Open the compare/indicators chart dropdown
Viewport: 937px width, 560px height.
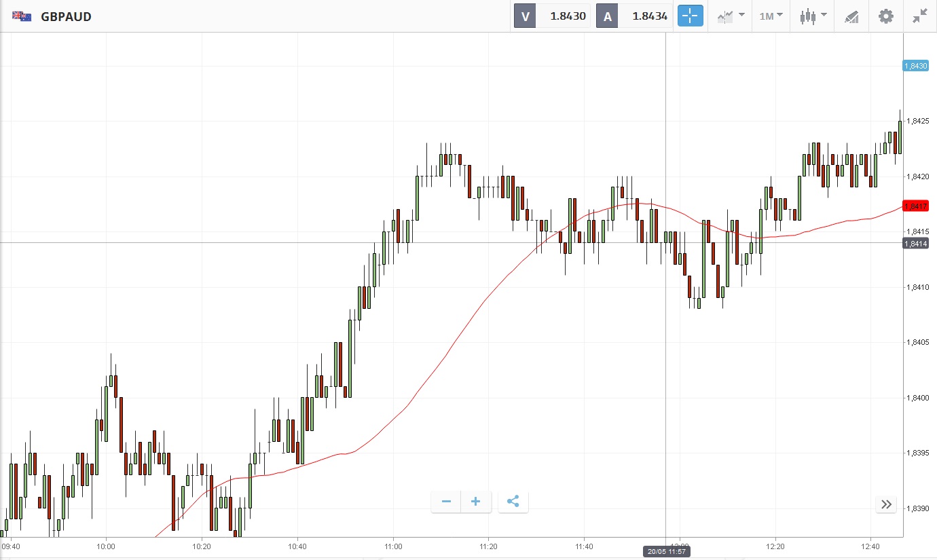[x=730, y=16]
